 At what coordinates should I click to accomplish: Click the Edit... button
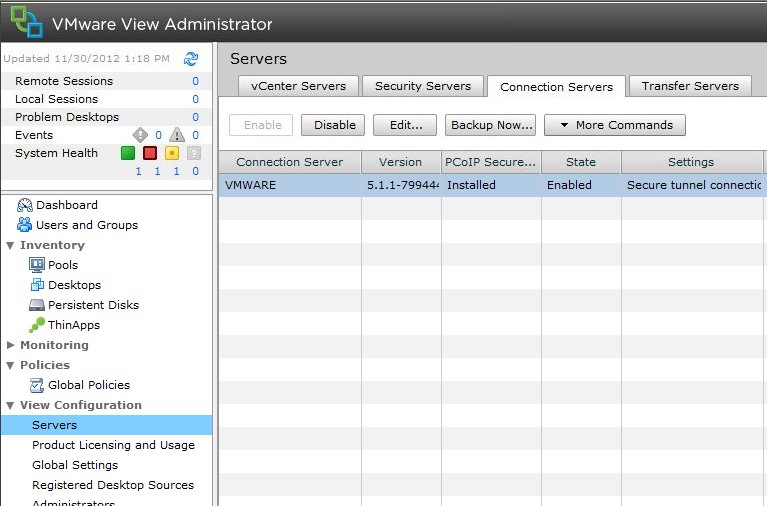pos(405,125)
